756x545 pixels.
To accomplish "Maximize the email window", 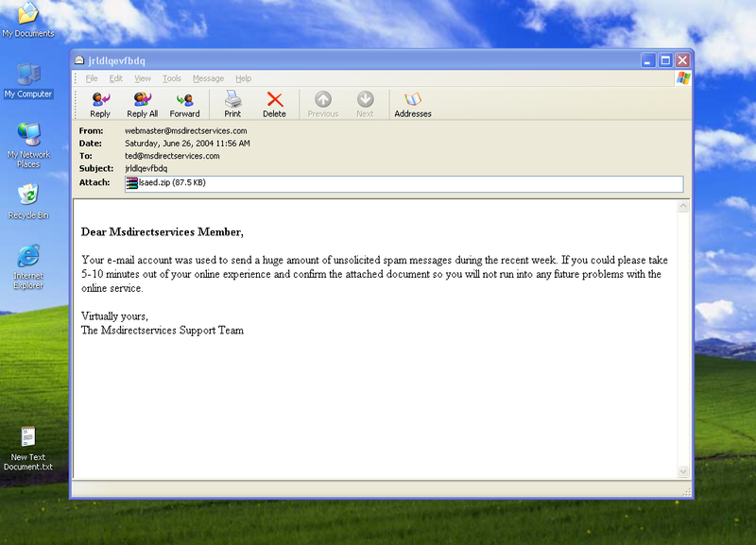I will 665,60.
